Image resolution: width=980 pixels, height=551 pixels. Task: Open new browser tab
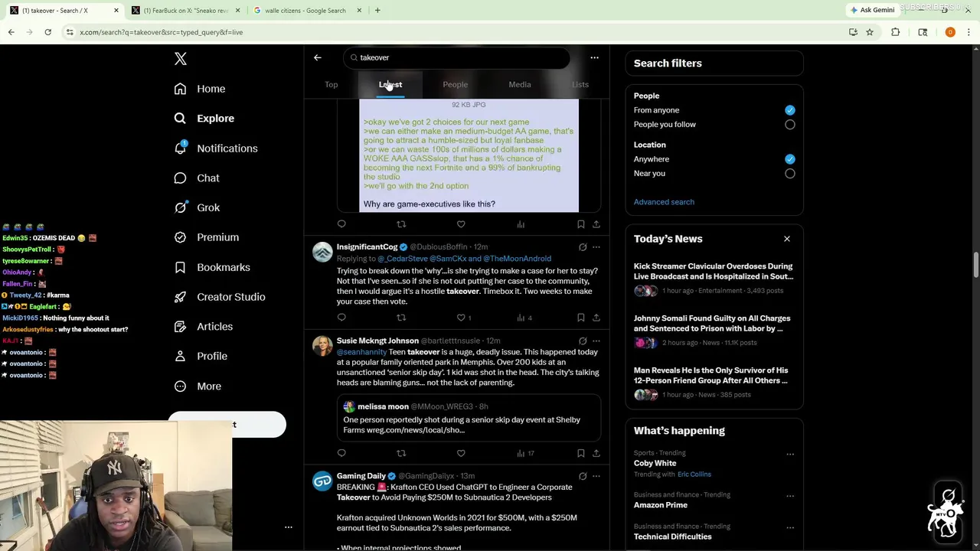(x=377, y=10)
